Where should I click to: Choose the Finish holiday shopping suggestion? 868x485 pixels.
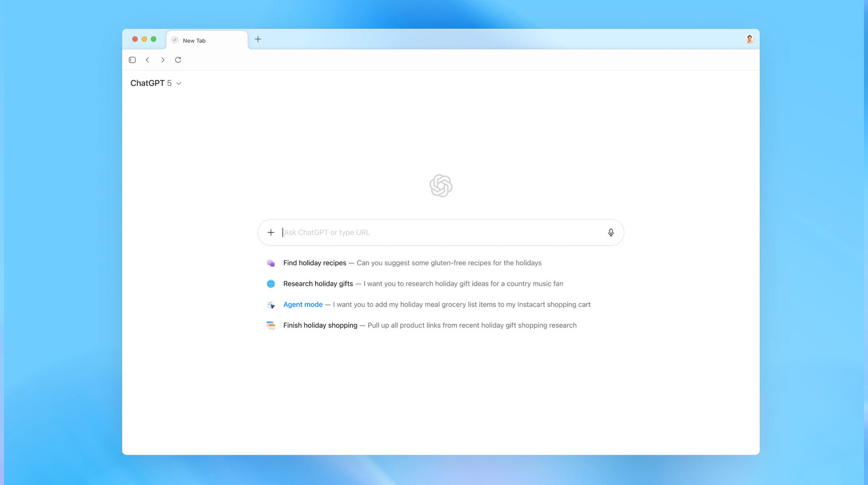tap(421, 325)
